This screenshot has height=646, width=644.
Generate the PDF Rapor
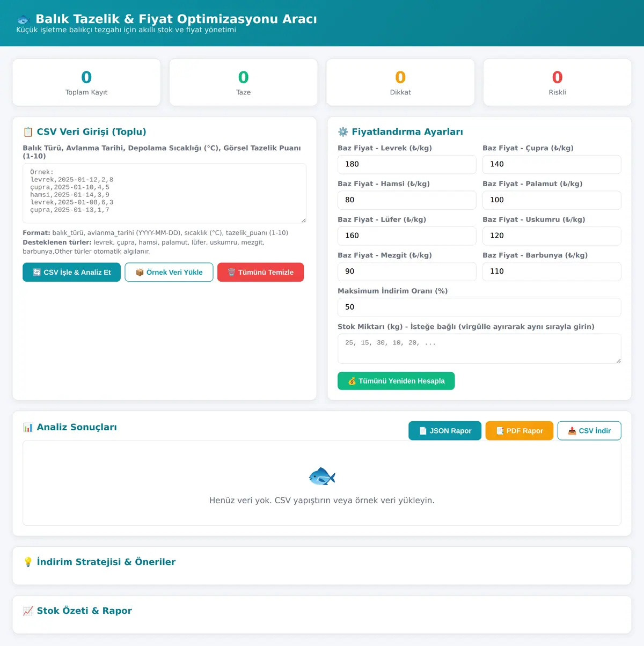tap(519, 431)
